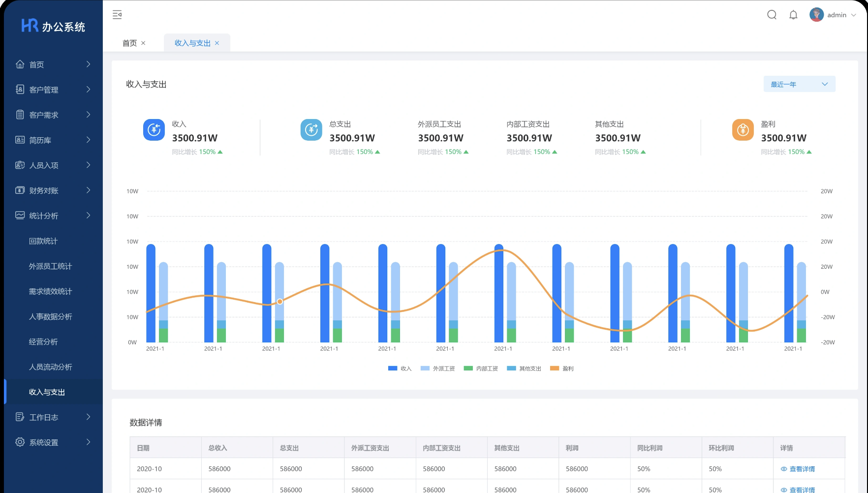Click the eye icon in the first 2020-10 row
Image resolution: width=868 pixels, height=493 pixels.
[x=784, y=469]
